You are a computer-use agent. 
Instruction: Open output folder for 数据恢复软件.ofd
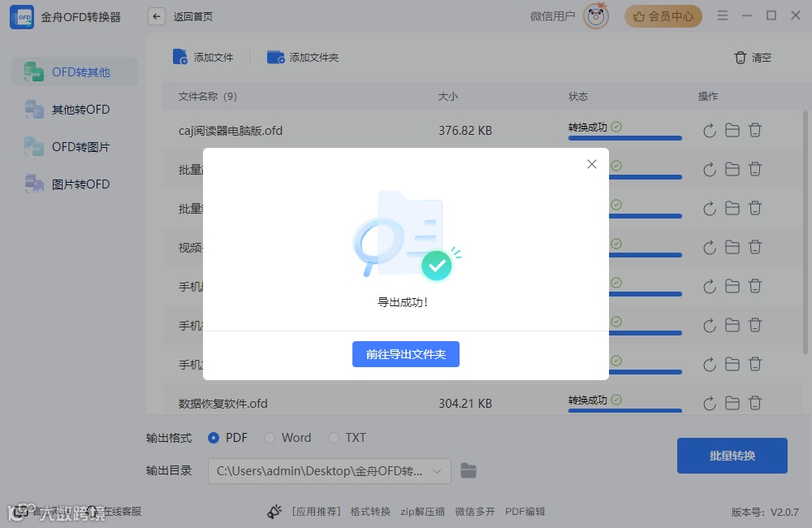[x=732, y=403]
